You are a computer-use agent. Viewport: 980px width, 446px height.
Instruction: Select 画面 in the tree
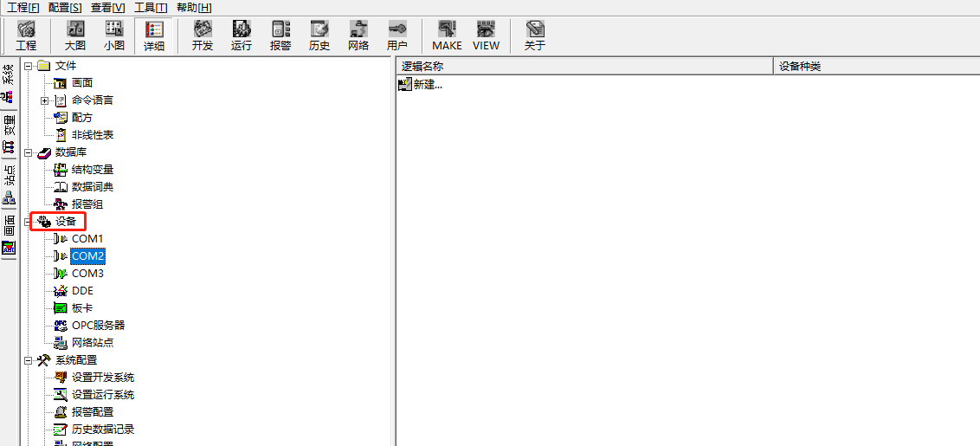click(82, 82)
